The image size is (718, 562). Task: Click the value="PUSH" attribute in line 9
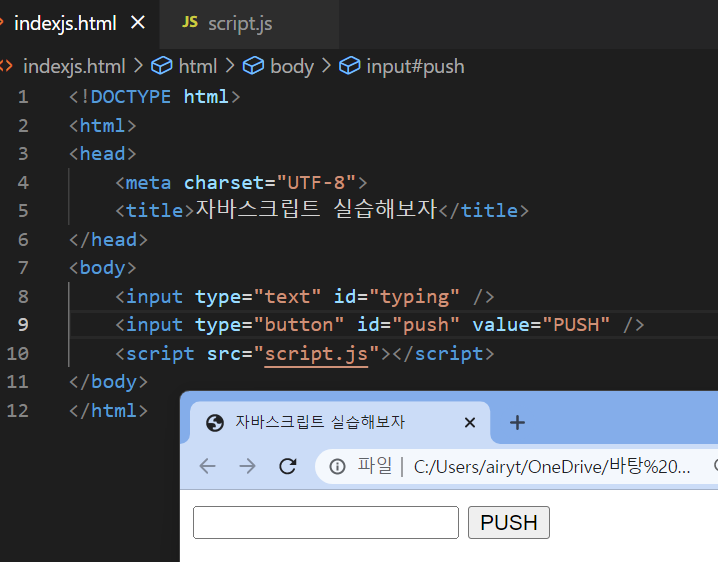[541, 325]
